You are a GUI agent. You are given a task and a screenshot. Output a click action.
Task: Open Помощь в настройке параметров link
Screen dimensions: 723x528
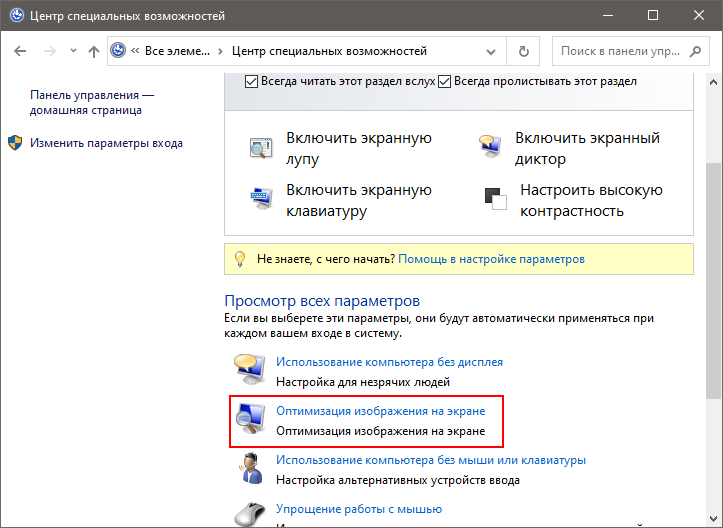tap(491, 259)
